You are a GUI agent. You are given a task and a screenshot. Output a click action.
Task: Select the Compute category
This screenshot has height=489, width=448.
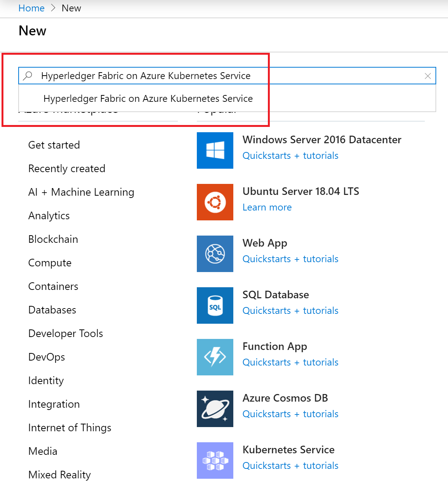coord(50,263)
